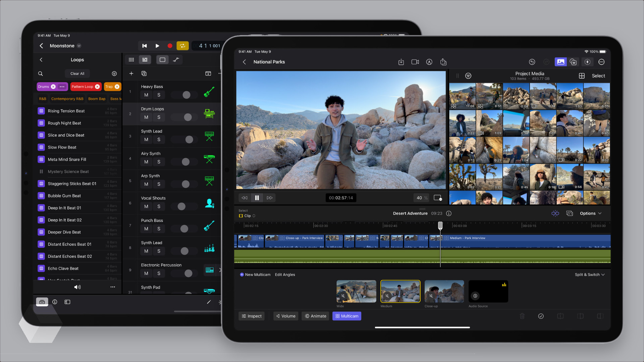The height and width of the screenshot is (362, 644).
Task: Click the info icon next to Desert Adventure
Action: [x=449, y=214]
